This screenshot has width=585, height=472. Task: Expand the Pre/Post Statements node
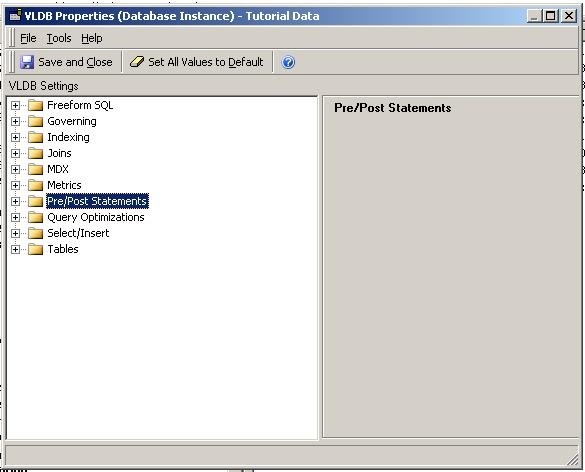pos(15,201)
